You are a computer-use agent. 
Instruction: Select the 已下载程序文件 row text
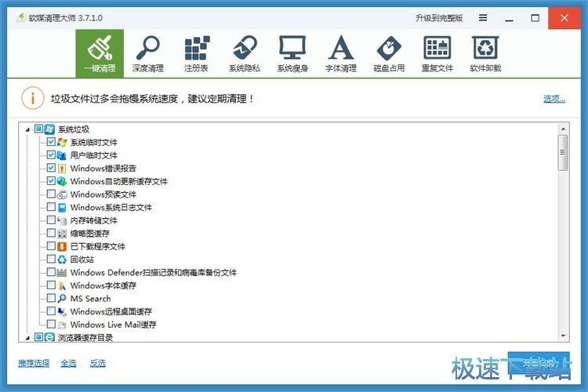point(97,246)
